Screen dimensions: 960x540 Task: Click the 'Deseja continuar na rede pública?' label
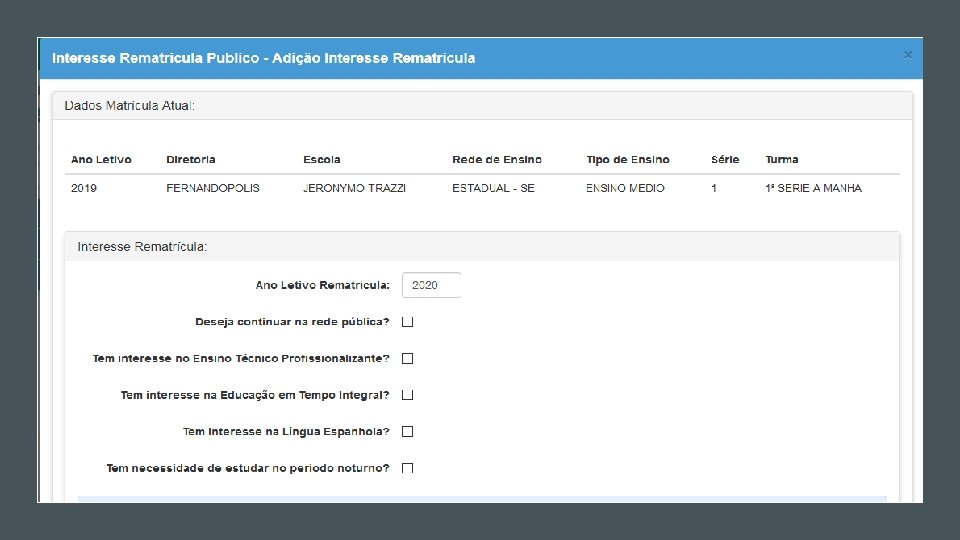(x=292, y=322)
